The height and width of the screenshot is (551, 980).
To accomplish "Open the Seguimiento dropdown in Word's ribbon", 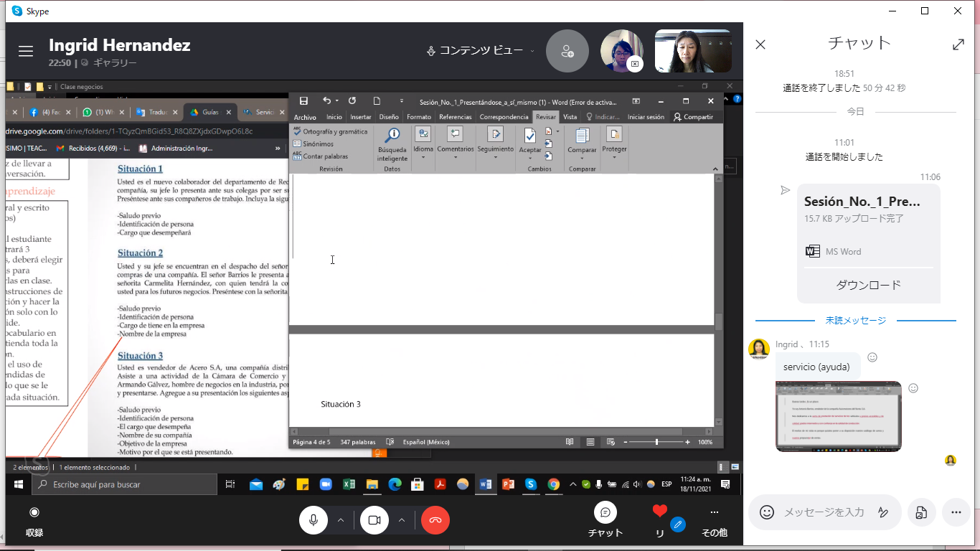I will [x=496, y=143].
